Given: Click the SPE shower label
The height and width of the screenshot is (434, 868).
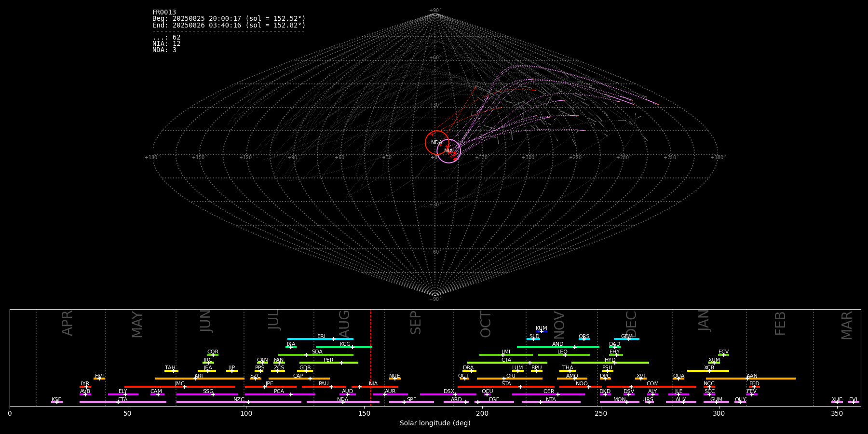Looking at the screenshot, I should tap(411, 400).
